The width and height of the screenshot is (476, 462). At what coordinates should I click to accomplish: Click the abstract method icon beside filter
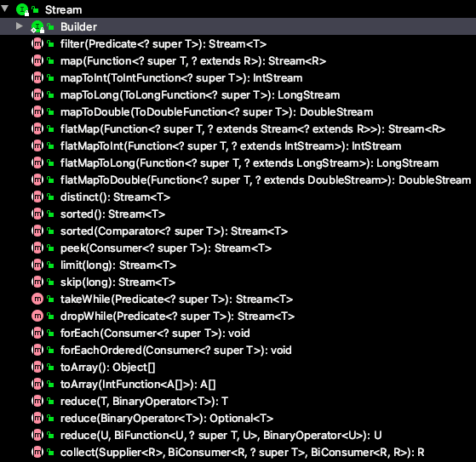(x=37, y=44)
